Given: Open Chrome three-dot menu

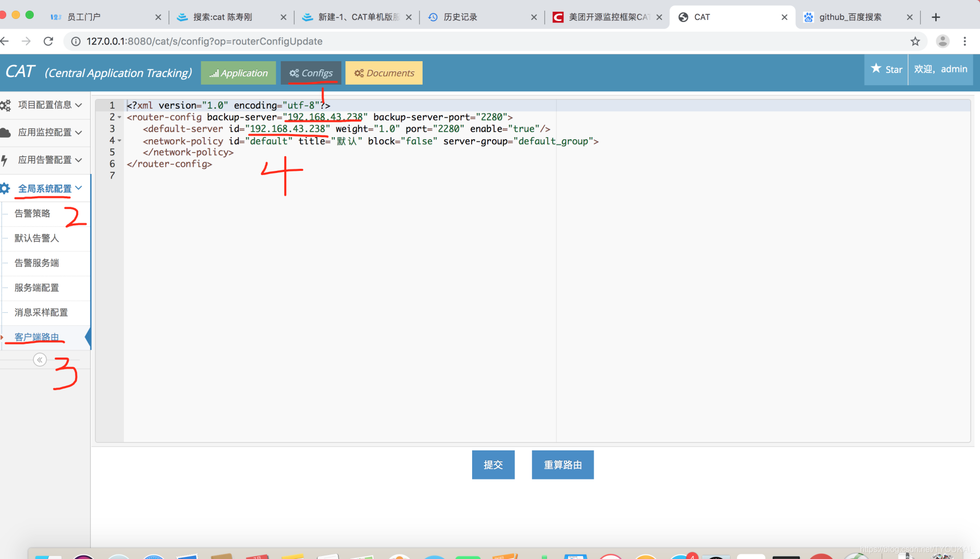Looking at the screenshot, I should pyautogui.click(x=965, y=41).
